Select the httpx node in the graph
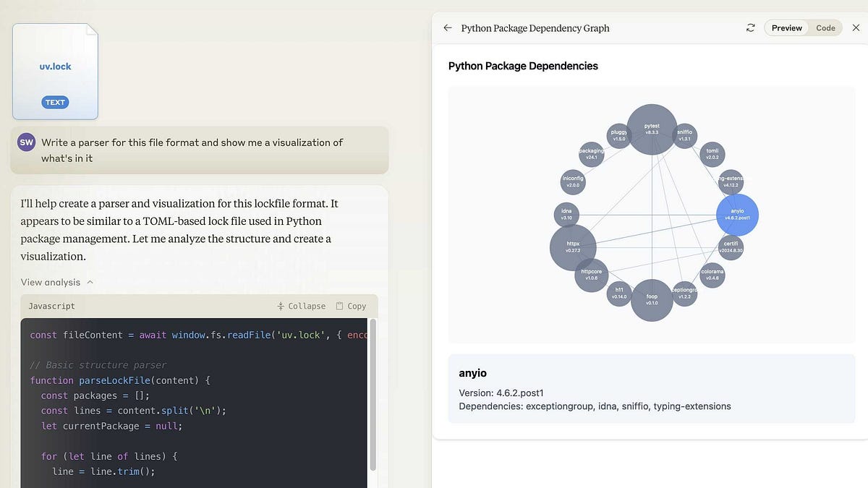The height and width of the screenshot is (488, 868). 573,247
